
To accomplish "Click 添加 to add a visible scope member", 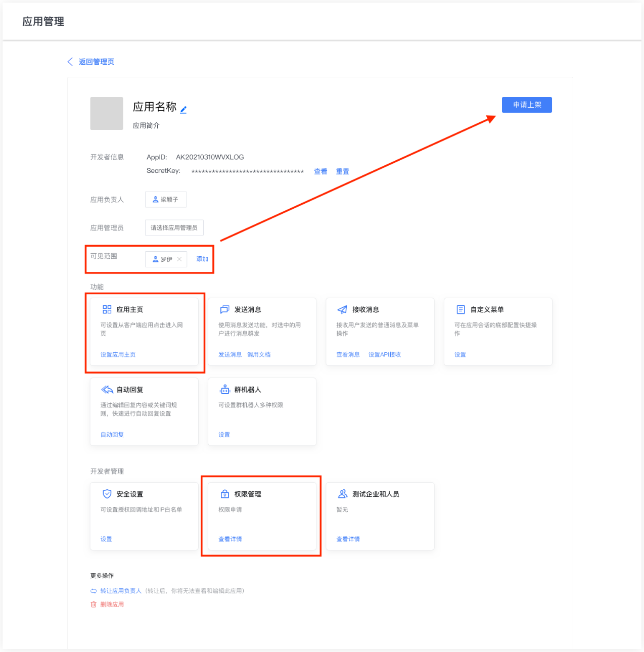I will 202,259.
